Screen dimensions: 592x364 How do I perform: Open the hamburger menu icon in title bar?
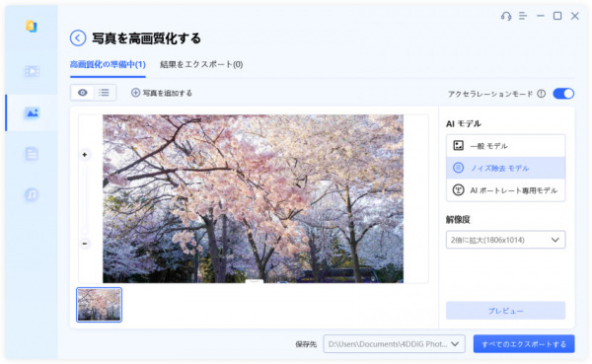click(523, 16)
